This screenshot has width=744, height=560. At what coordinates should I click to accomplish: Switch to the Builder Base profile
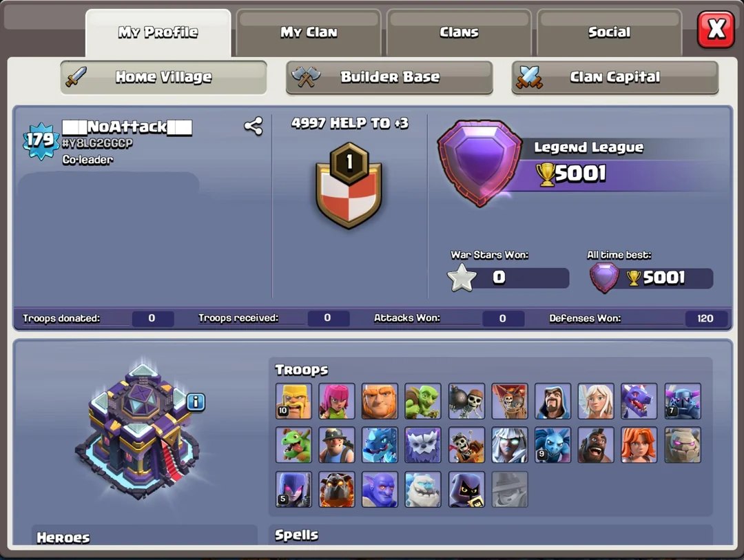click(x=389, y=77)
